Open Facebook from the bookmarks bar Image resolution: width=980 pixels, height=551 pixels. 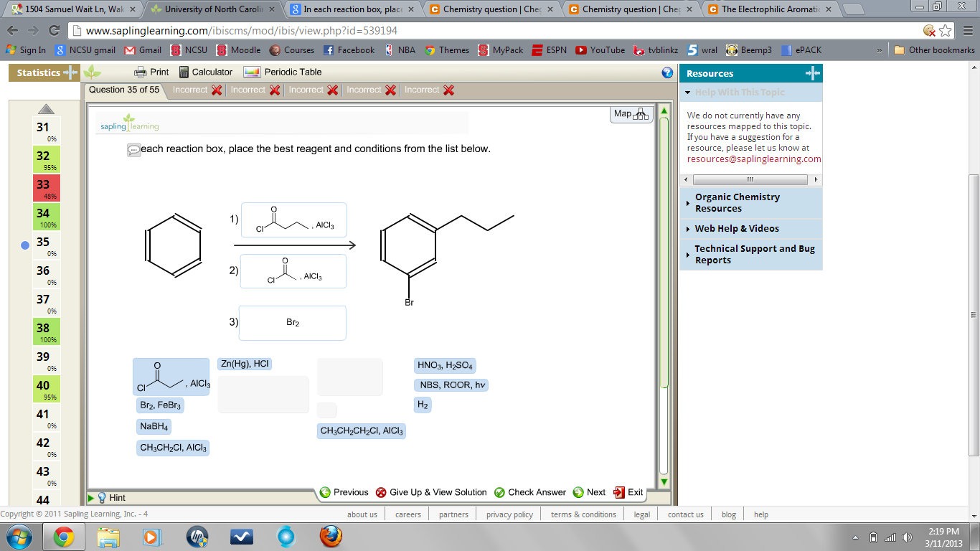tap(351, 50)
